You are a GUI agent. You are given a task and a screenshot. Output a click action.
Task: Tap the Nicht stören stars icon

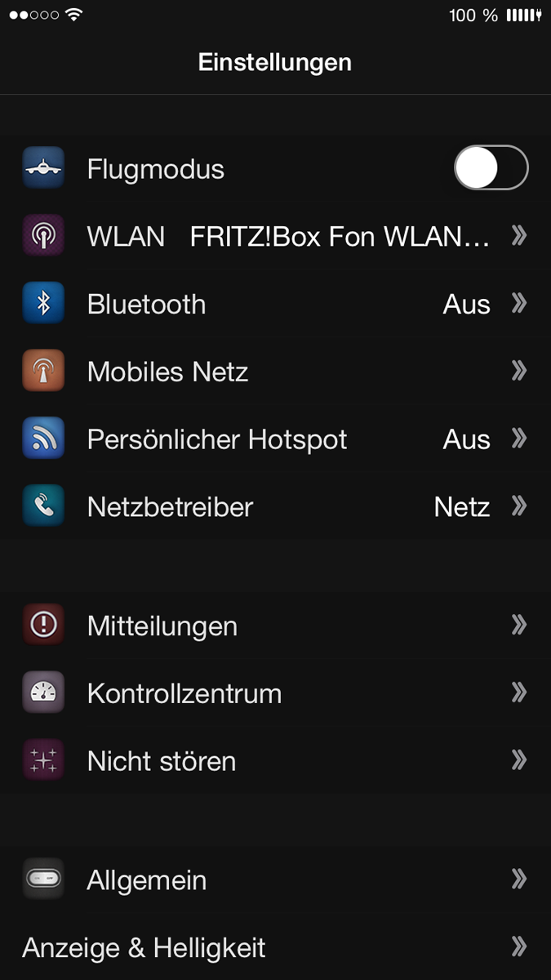43,761
